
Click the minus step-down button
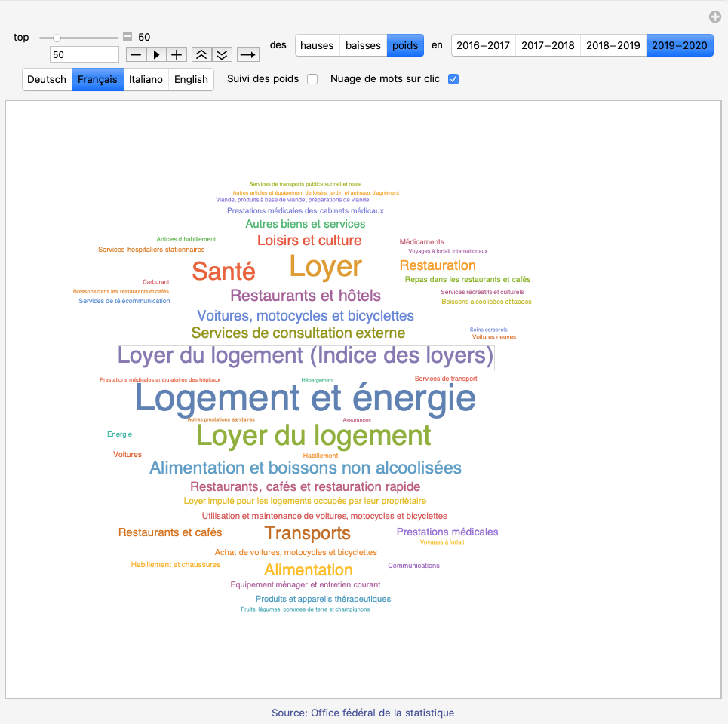[136, 54]
